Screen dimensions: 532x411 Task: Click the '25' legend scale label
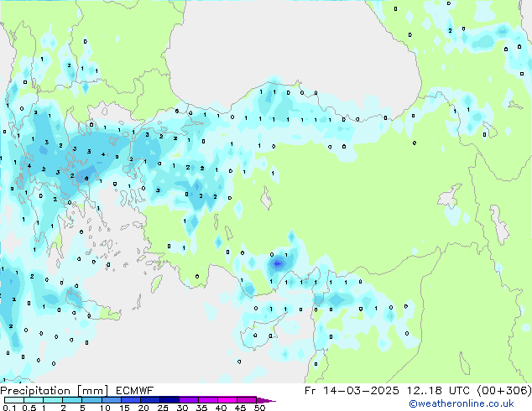click(x=163, y=408)
